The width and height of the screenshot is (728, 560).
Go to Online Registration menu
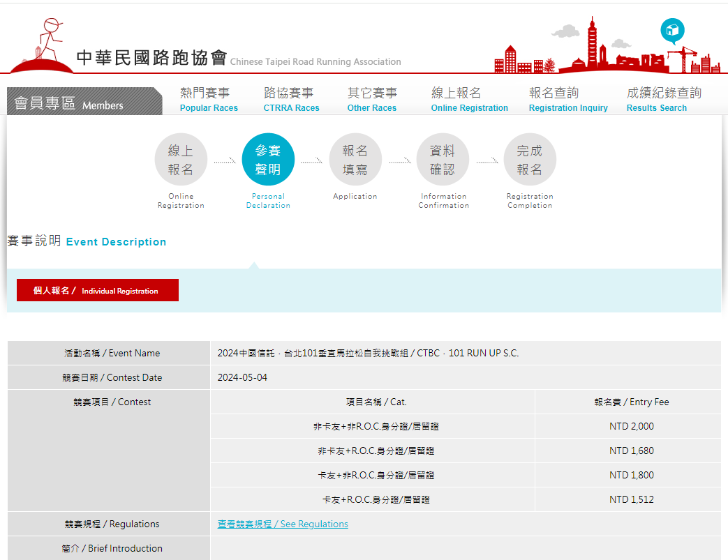coord(469,100)
